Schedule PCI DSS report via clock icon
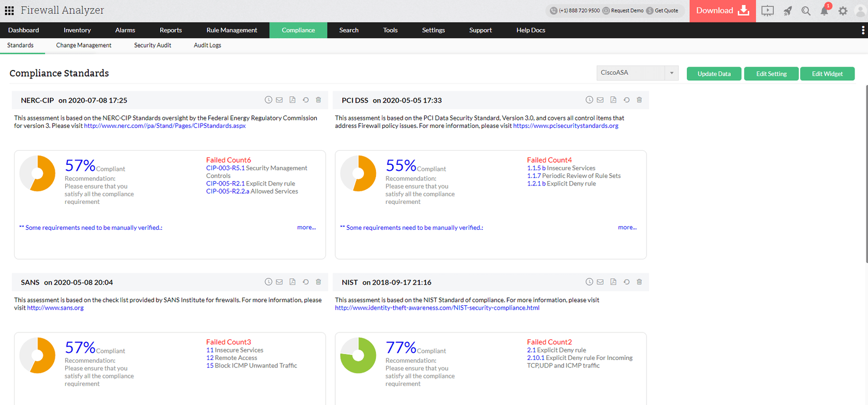The width and height of the screenshot is (868, 405). coord(589,100)
